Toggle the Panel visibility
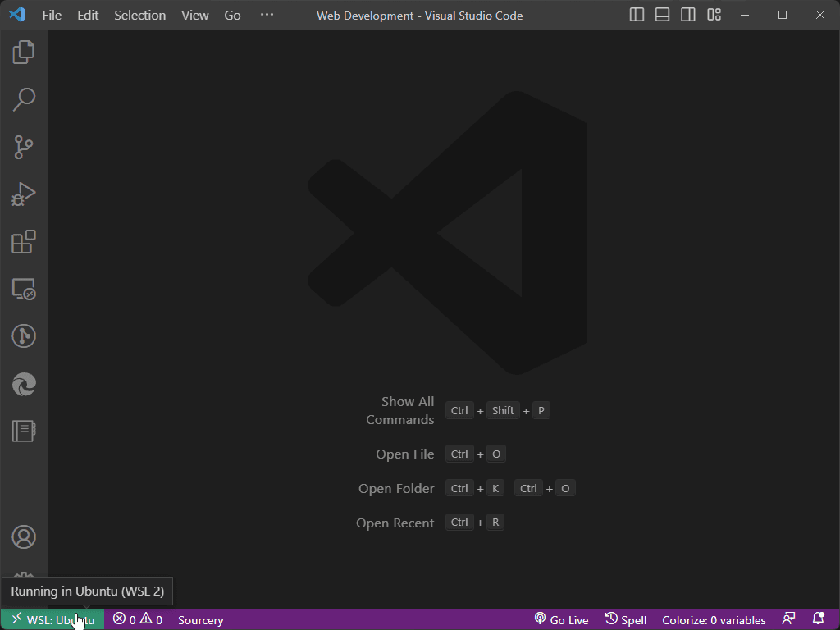 pyautogui.click(x=662, y=14)
